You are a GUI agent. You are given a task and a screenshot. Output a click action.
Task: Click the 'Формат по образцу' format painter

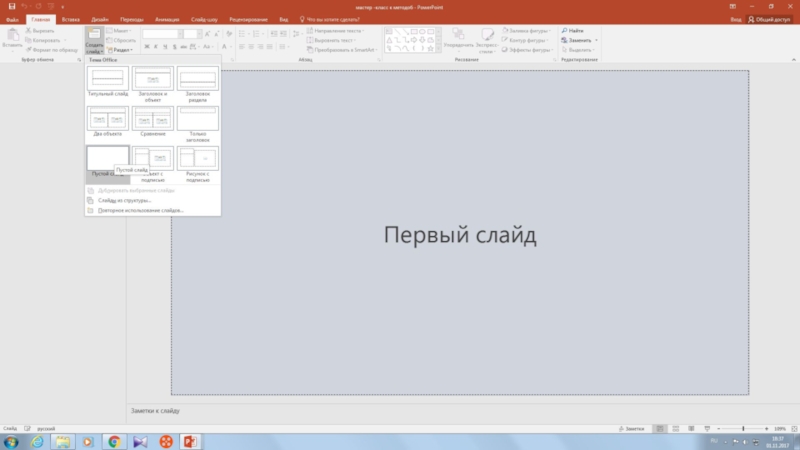pos(29,48)
